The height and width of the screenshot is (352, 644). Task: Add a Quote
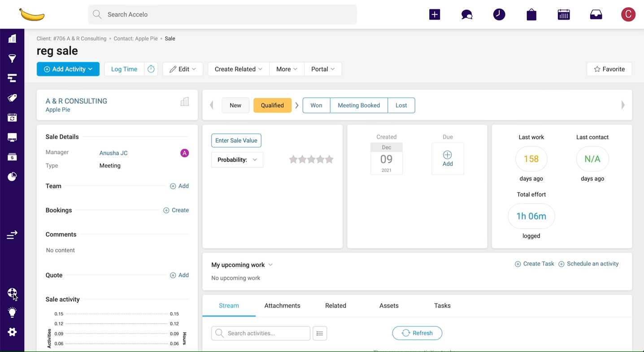pos(179,275)
